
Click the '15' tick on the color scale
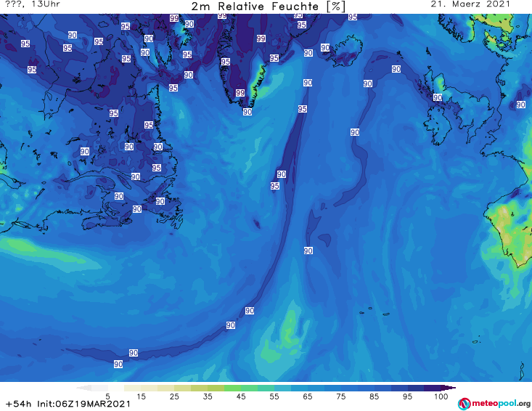coord(141,396)
